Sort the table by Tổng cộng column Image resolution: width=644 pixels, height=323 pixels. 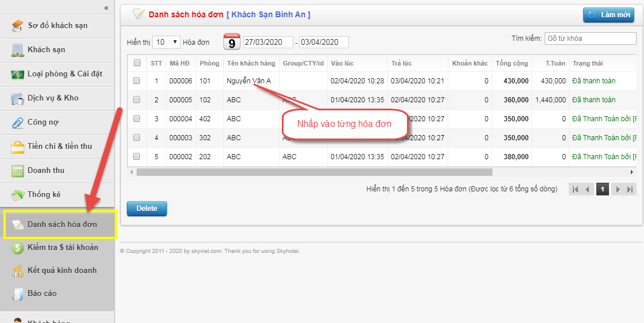(511, 63)
